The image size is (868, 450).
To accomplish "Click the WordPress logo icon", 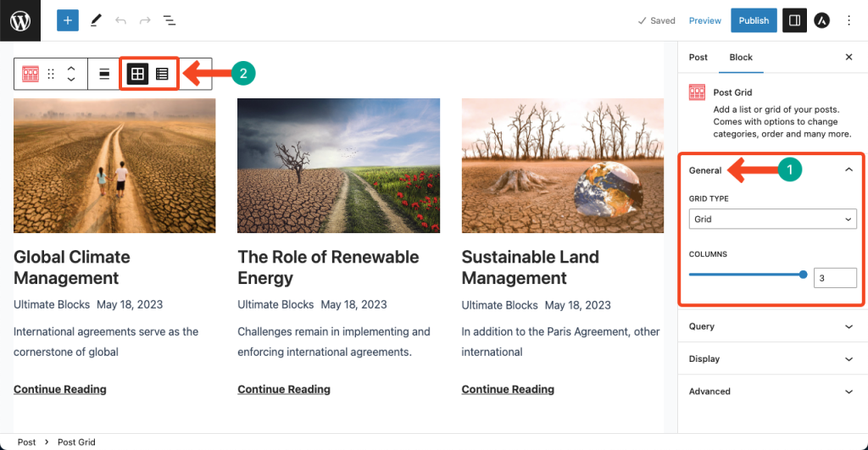I will click(20, 20).
